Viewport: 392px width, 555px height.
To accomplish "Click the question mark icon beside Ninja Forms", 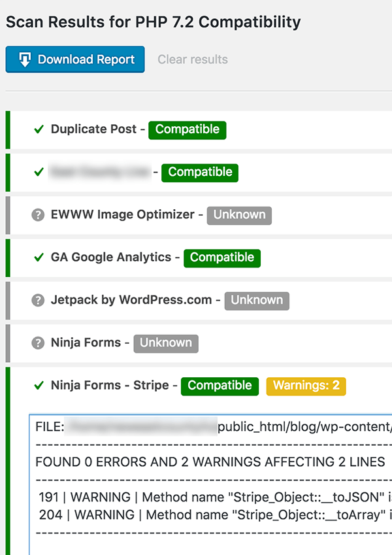I will [38, 343].
